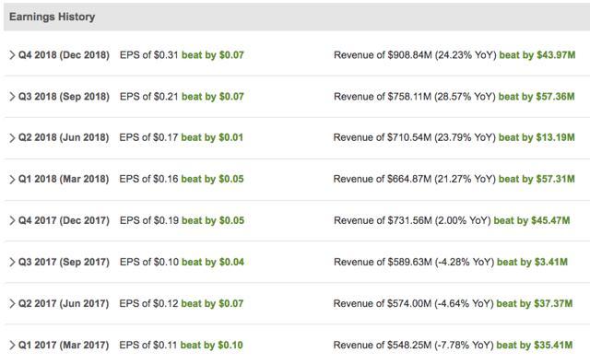Select the Q1 2018 (Mar 2018) label
The width and height of the screenshot is (590, 364).
[64, 180]
